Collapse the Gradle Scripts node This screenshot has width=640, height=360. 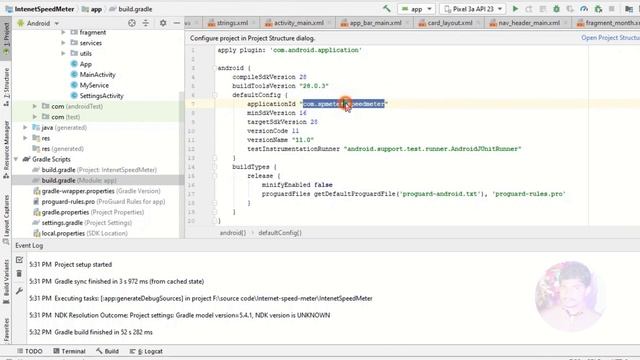16,159
